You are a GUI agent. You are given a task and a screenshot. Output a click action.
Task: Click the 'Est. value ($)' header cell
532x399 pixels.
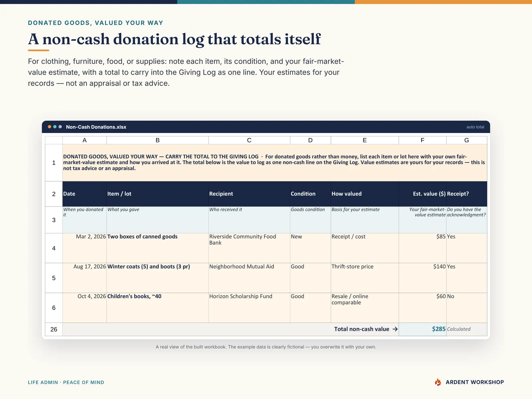(423, 194)
